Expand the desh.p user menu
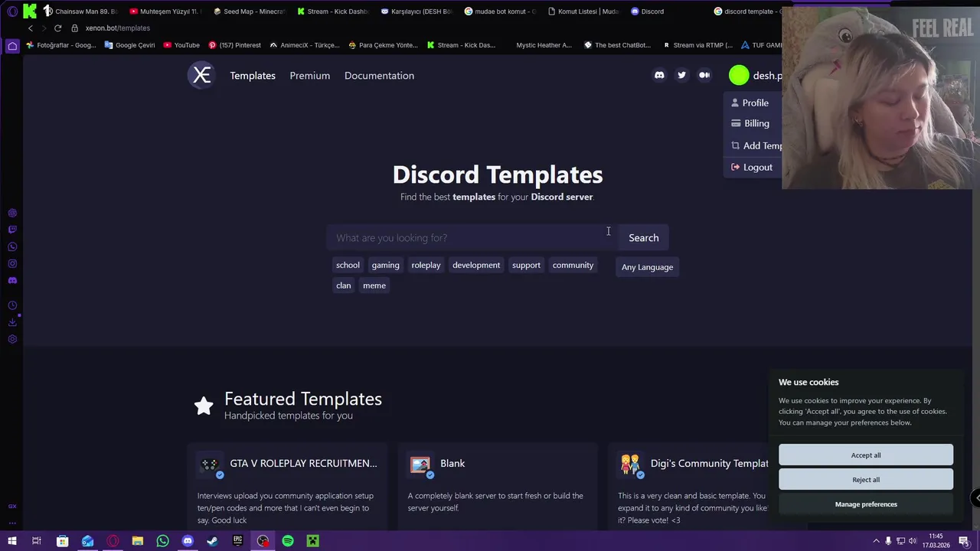 coord(756,75)
